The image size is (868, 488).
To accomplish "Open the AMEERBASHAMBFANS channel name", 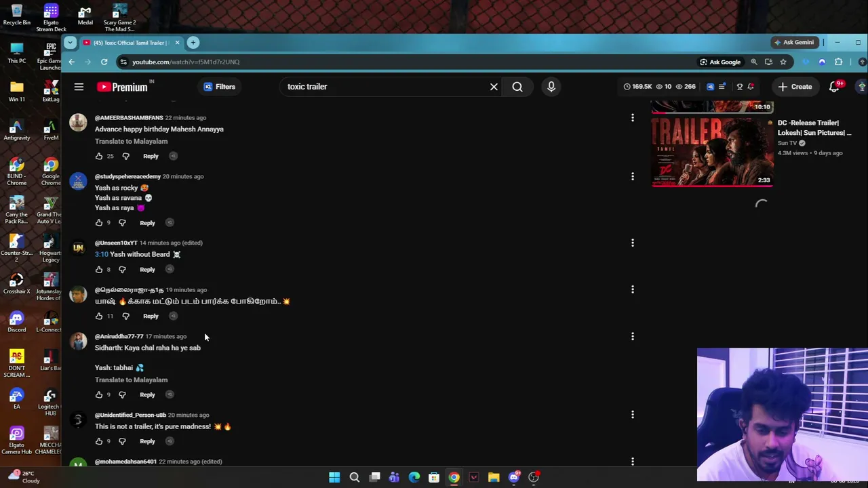I will click(x=129, y=118).
